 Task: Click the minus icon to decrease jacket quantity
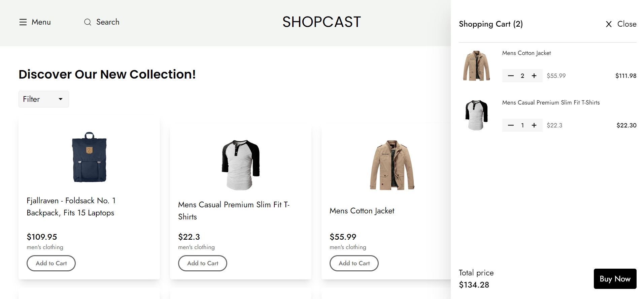coord(511,76)
